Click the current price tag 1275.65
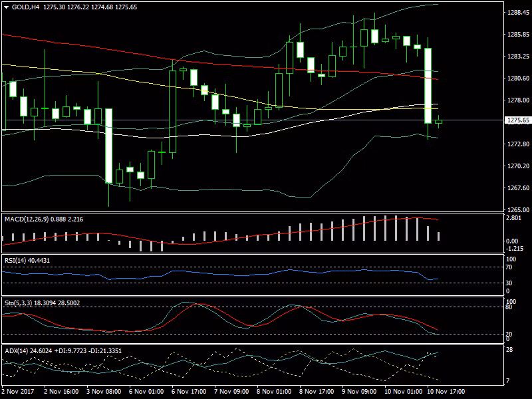 tap(517, 120)
